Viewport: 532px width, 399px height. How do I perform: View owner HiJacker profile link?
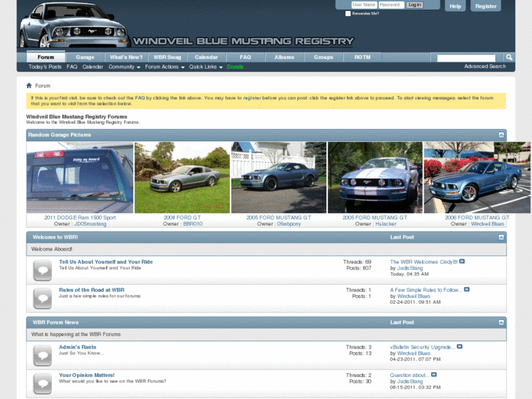pyautogui.click(x=386, y=224)
